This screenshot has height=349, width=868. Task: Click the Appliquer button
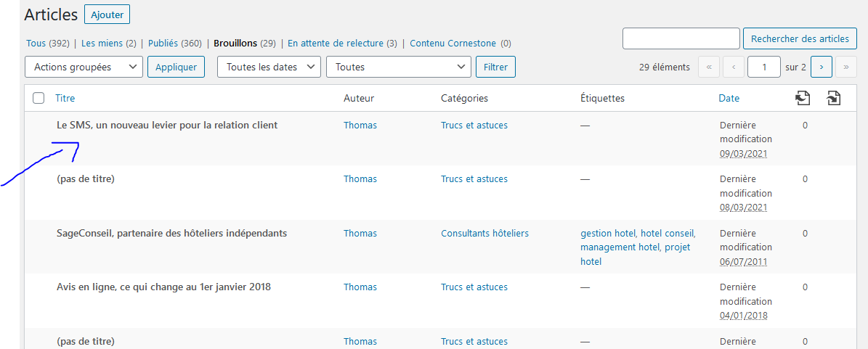(176, 67)
